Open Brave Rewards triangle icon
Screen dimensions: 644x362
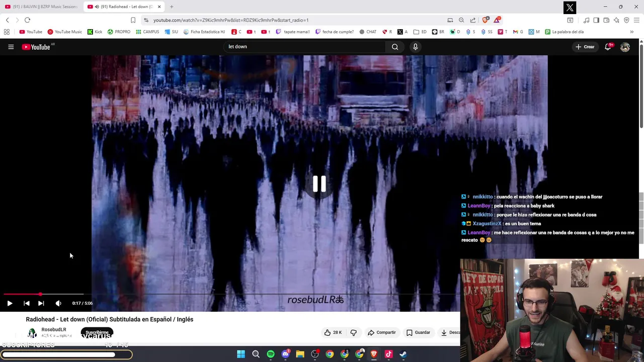coord(497,20)
